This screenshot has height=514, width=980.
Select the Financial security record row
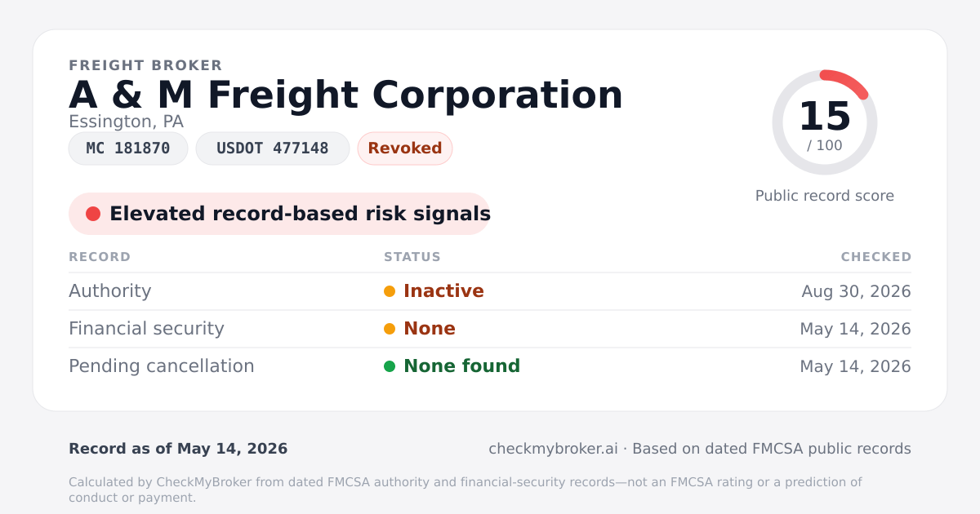490,329
